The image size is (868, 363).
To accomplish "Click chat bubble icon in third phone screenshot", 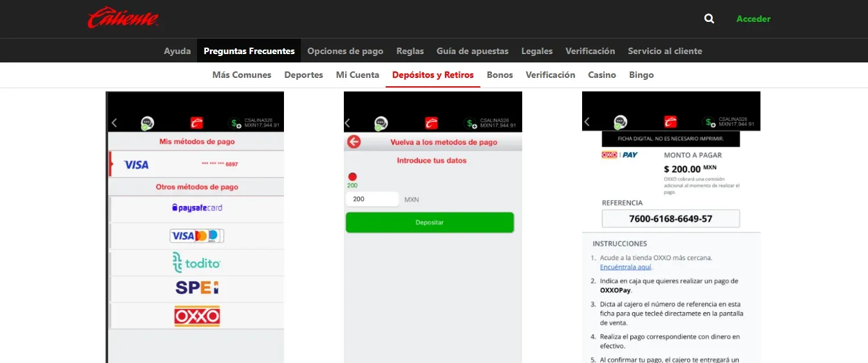I will point(620,122).
